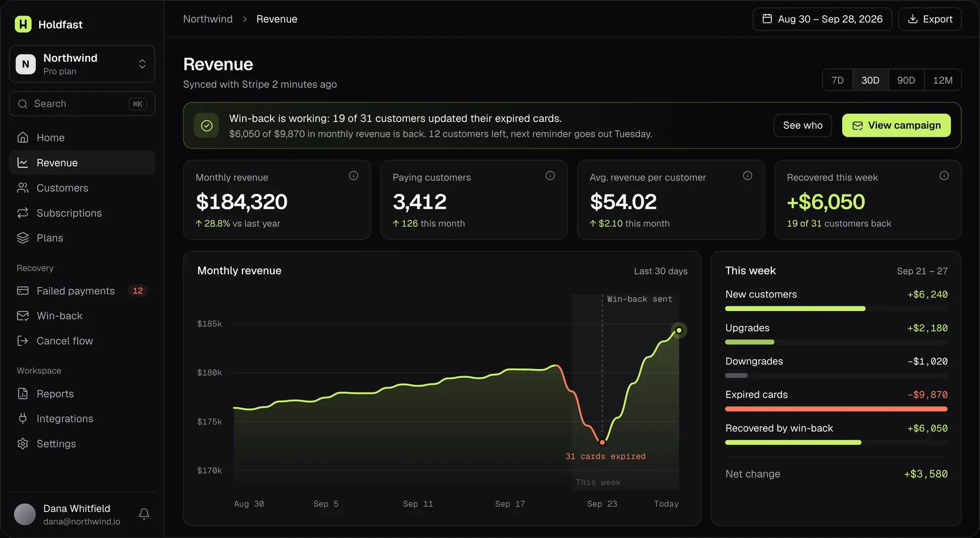Click the Integrations plug icon

tap(22, 419)
